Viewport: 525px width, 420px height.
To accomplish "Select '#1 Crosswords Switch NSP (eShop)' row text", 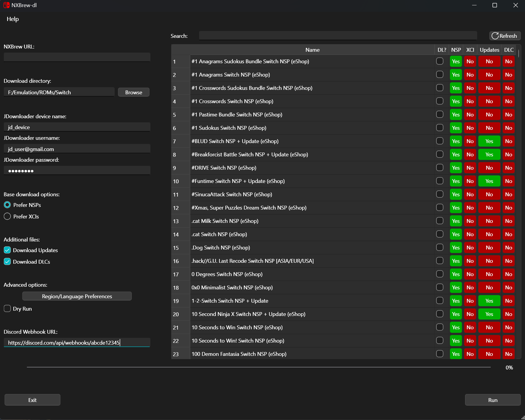I will point(232,101).
